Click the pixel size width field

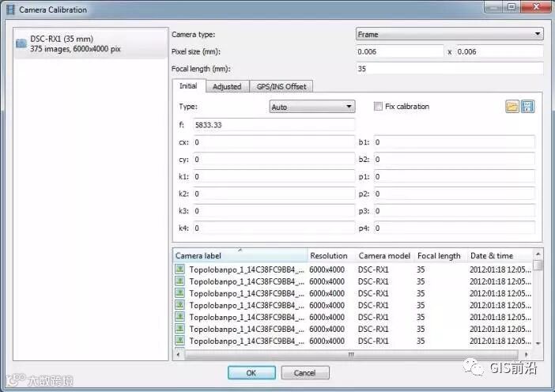click(399, 51)
